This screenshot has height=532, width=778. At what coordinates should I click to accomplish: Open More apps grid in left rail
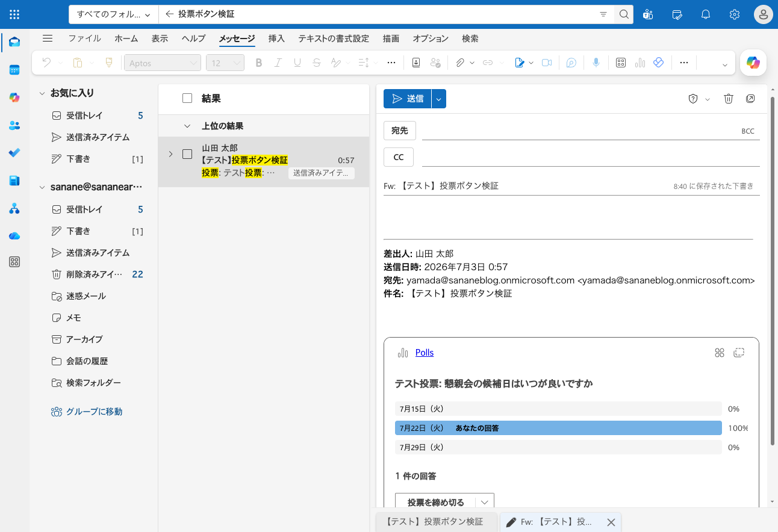tap(14, 262)
